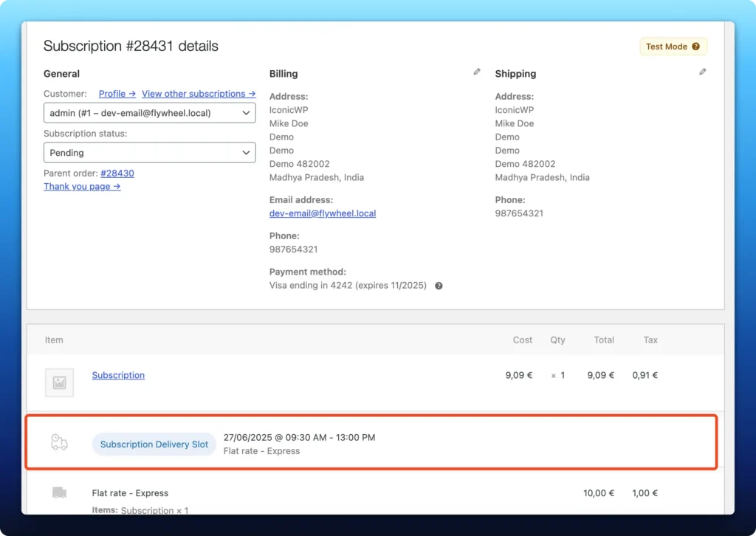Follow the View other subscriptions link
This screenshot has height=536, width=756.
pos(198,94)
